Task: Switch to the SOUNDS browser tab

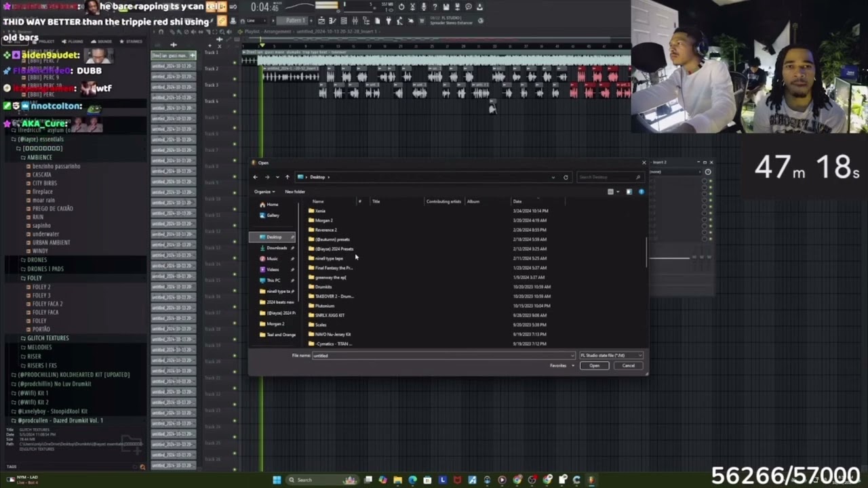Action: point(102,41)
